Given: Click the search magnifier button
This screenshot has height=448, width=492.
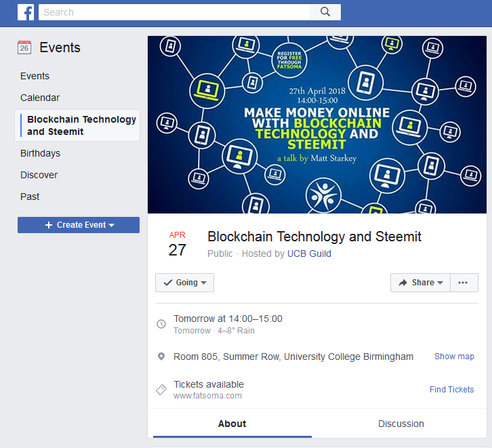Looking at the screenshot, I should pos(325,12).
